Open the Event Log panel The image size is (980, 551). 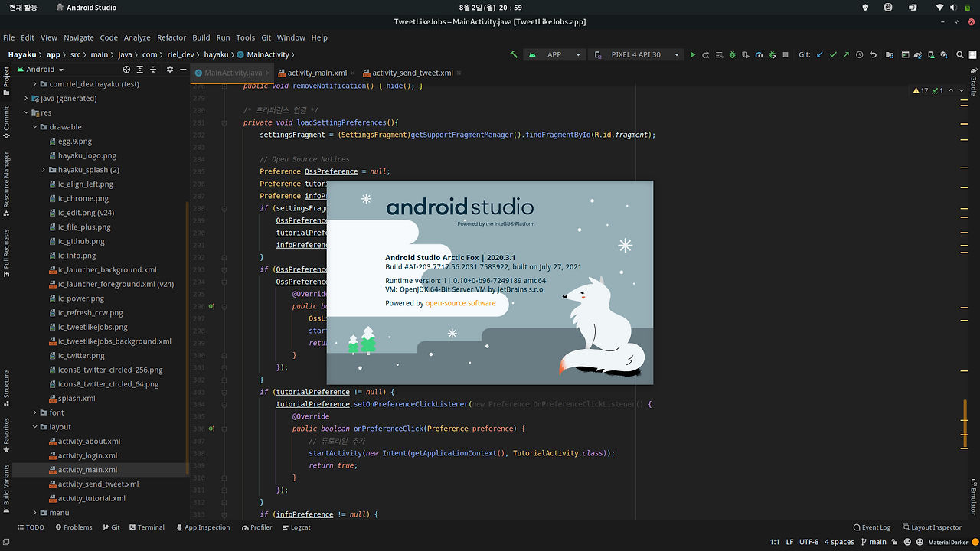tap(871, 527)
